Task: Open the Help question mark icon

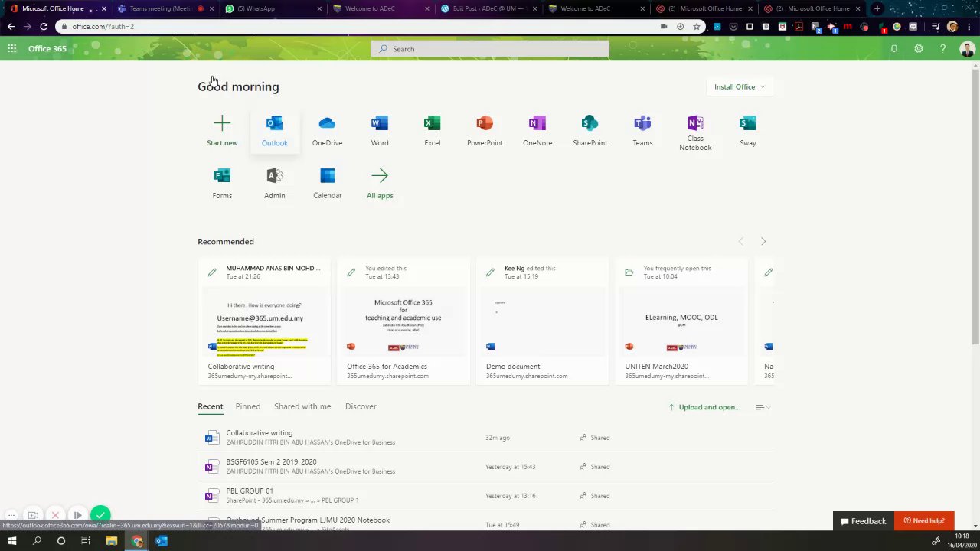Action: tap(942, 48)
